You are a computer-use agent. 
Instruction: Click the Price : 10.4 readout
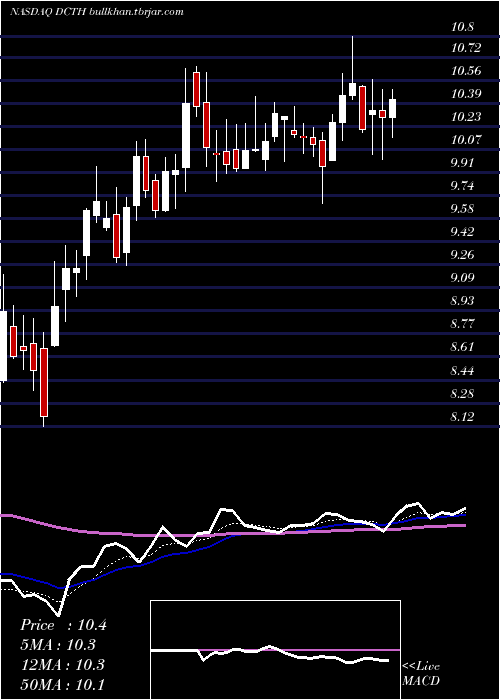click(63, 625)
